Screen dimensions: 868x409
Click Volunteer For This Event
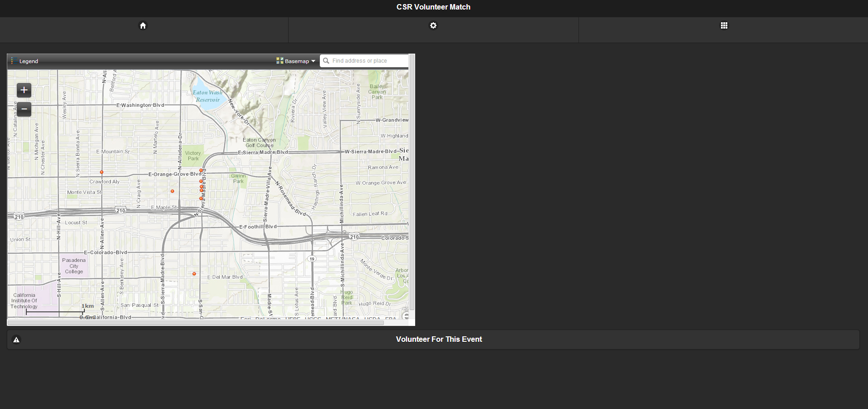pyautogui.click(x=433, y=340)
